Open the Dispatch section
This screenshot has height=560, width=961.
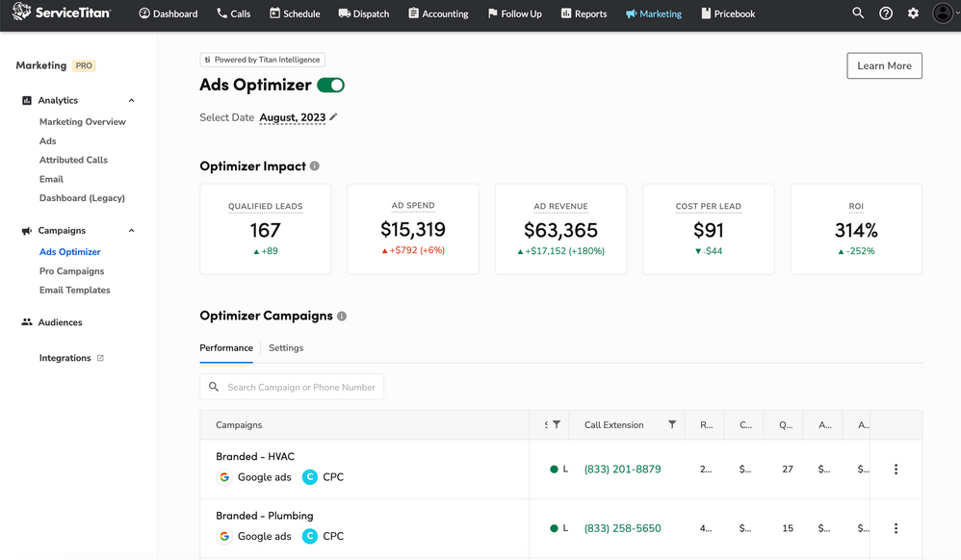[x=363, y=13]
